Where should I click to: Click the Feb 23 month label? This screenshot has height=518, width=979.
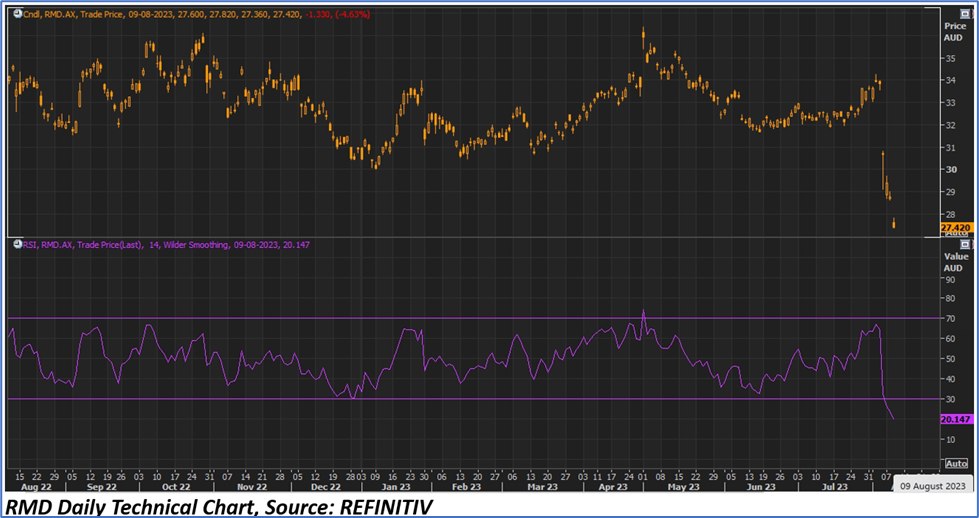[467, 487]
